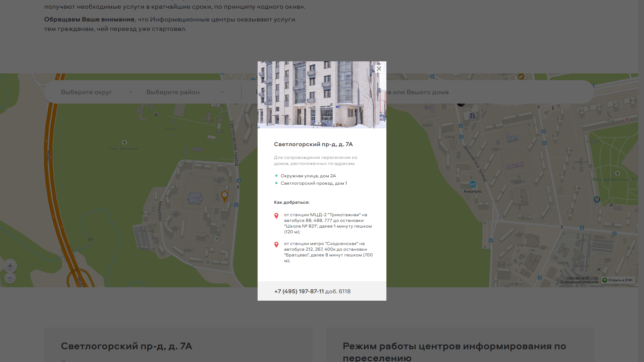
Task: Select address Окружная улица, дом 2А
Action: click(308, 176)
